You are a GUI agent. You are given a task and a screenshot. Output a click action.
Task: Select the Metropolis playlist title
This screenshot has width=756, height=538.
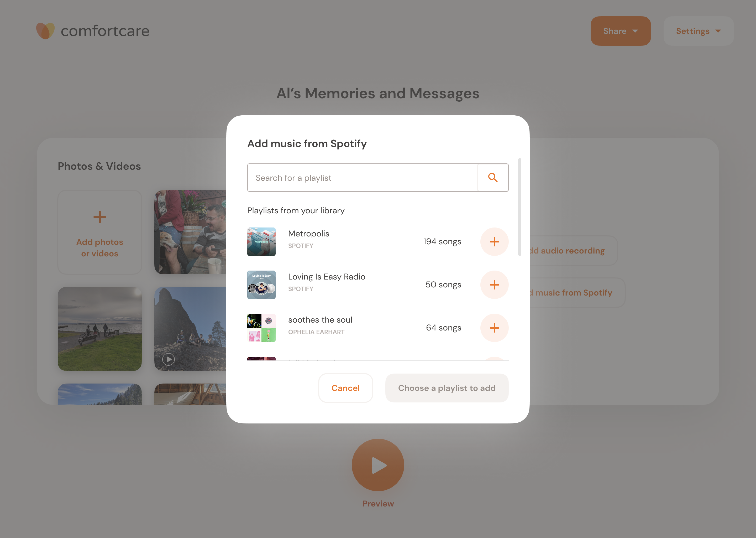pos(308,234)
